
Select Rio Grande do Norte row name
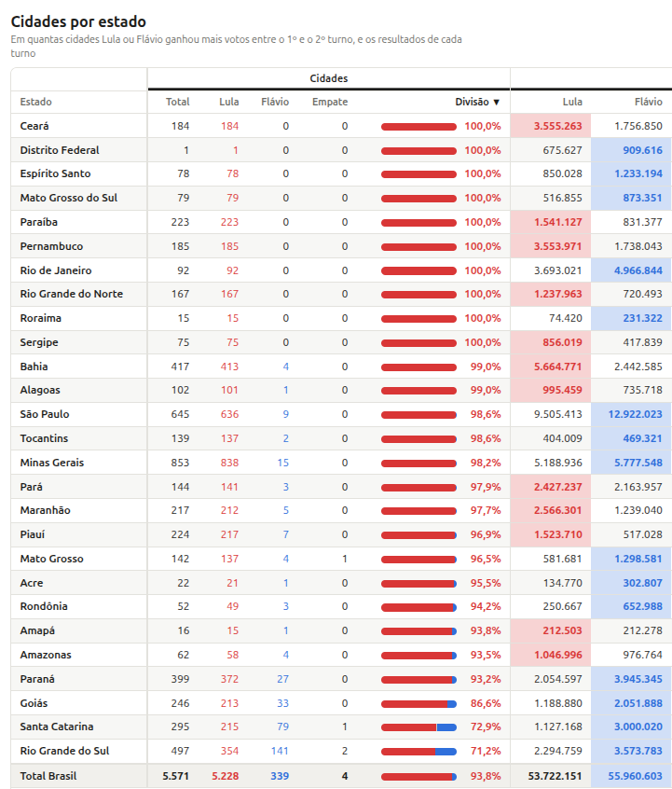coord(72,294)
